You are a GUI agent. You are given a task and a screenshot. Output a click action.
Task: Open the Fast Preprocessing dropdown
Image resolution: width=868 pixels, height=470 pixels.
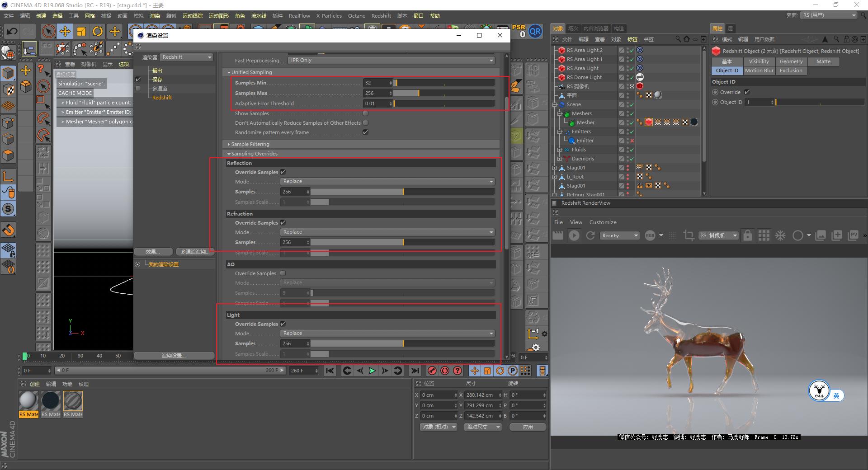[391, 61]
